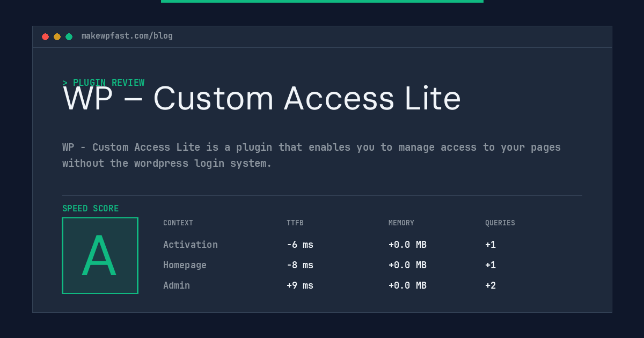644x338 pixels.
Task: Click the Activation row memory value
Action: pos(407,245)
